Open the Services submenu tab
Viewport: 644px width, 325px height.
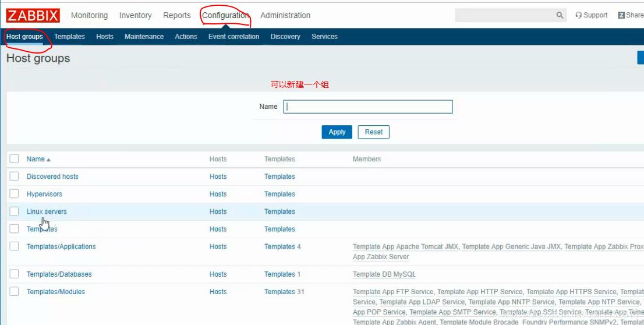tap(324, 37)
